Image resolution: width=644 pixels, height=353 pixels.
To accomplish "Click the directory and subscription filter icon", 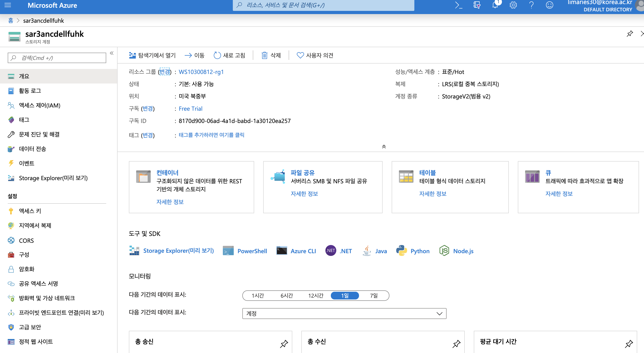I will [x=477, y=5].
